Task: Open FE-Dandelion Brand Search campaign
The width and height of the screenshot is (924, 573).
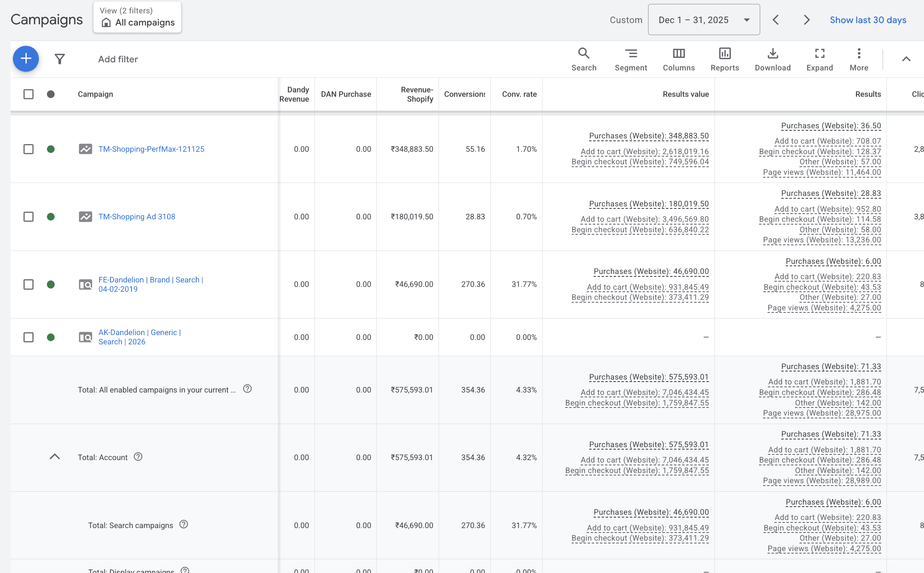Action: tap(150, 284)
